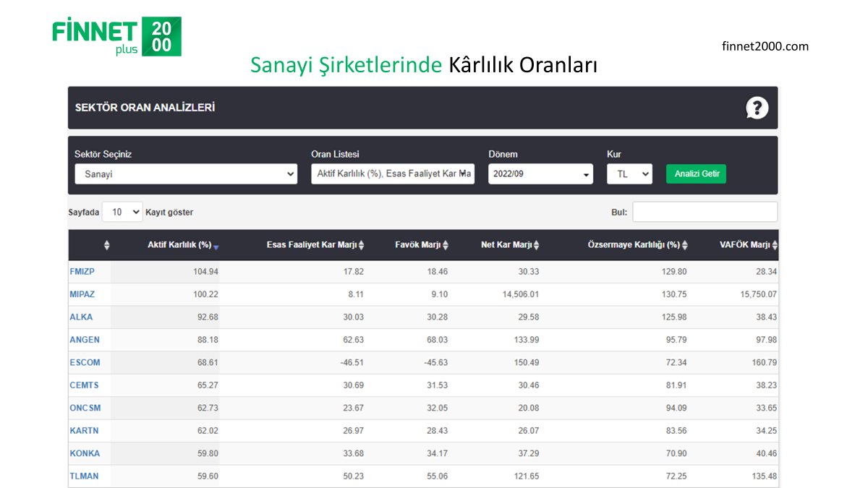Click the Finnet 2000 plus logo

point(116,36)
